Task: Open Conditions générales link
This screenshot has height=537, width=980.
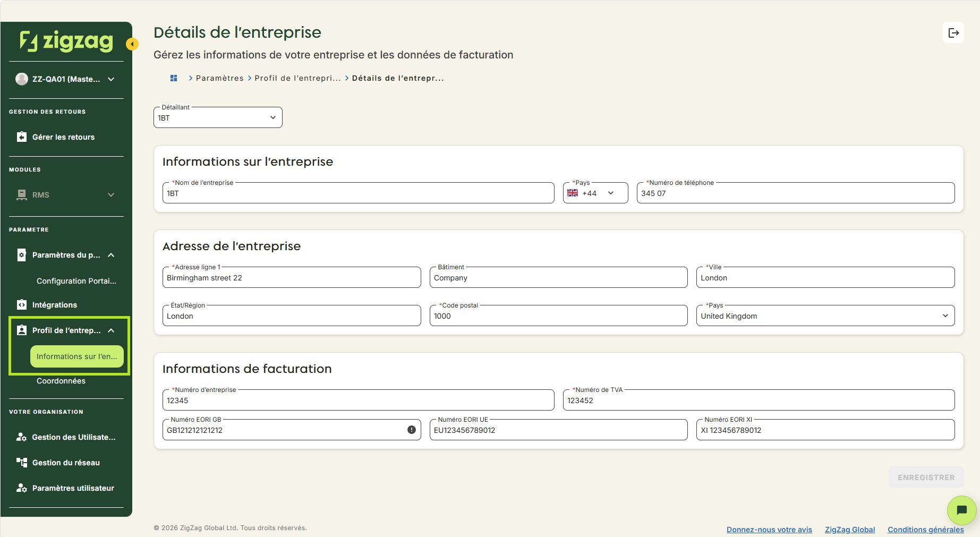Action: (x=926, y=530)
